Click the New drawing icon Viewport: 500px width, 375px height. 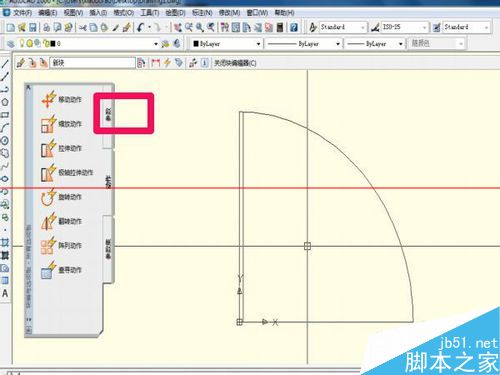click(11, 27)
